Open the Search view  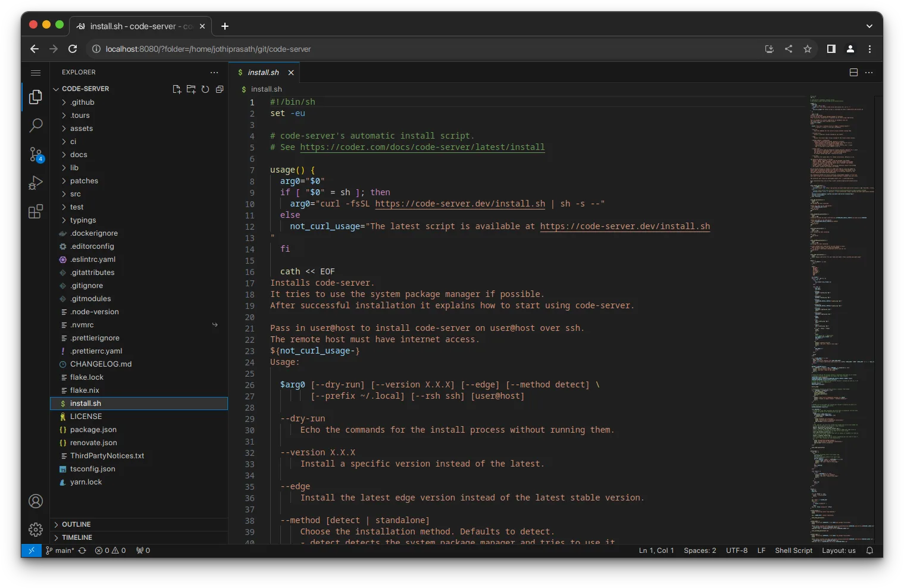click(35, 125)
